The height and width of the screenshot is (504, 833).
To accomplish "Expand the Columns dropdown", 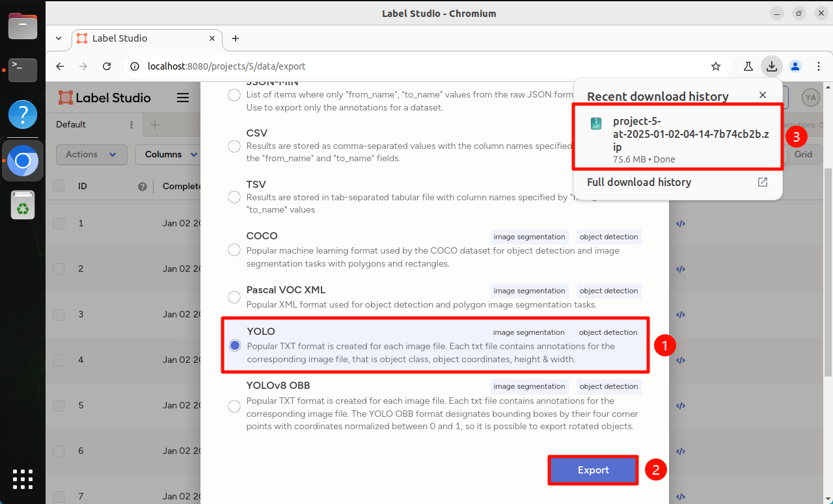I will tap(171, 154).
